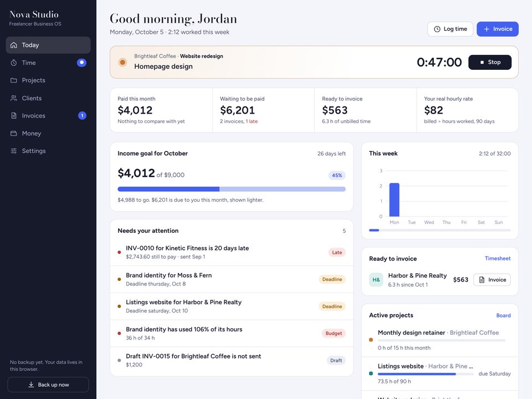The height and width of the screenshot is (399, 532).
Task: Click the Clients people icon
Action: [13, 98]
